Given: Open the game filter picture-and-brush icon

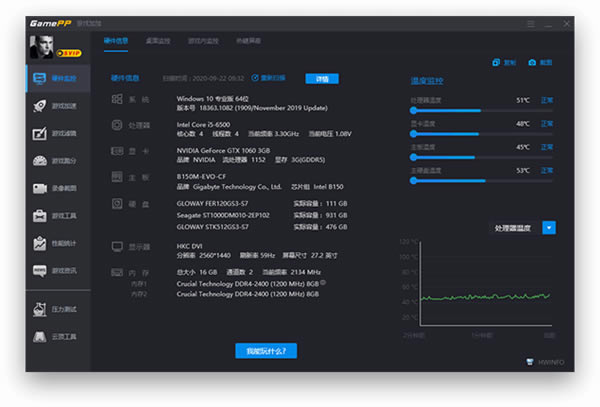Looking at the screenshot, I should click(39, 133).
